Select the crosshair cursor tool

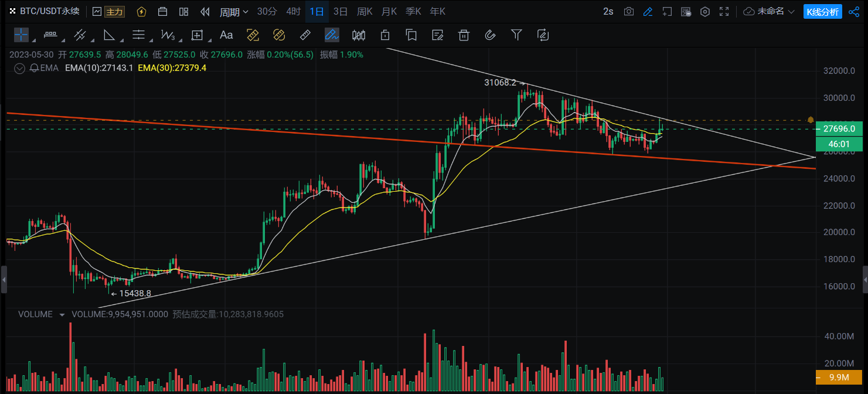click(x=21, y=35)
